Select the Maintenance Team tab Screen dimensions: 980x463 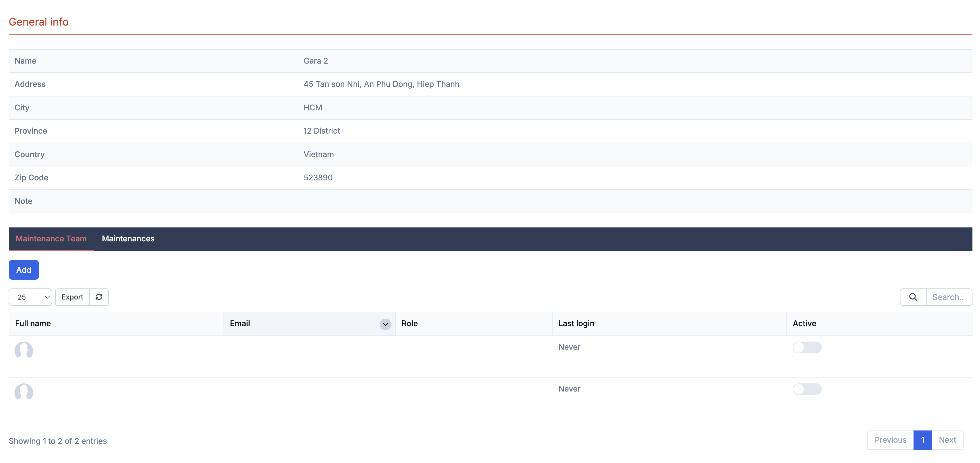point(51,239)
